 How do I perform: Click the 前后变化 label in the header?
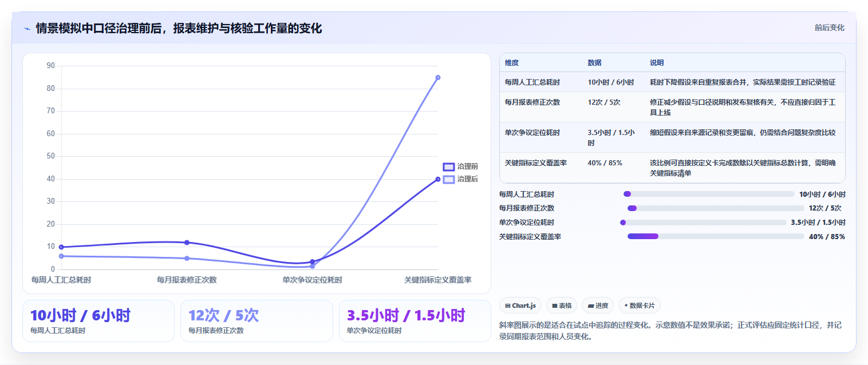(x=829, y=27)
